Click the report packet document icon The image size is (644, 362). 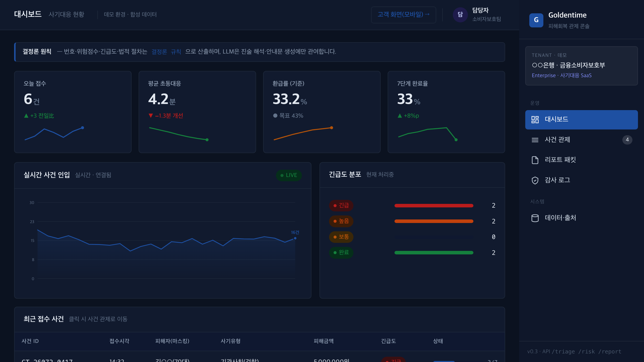point(535,160)
